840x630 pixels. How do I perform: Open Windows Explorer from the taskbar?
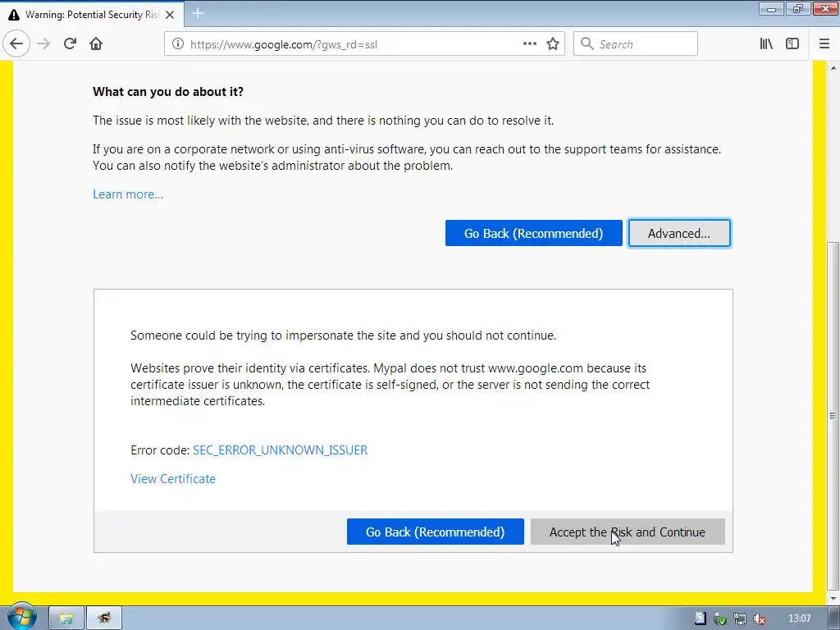[66, 619]
